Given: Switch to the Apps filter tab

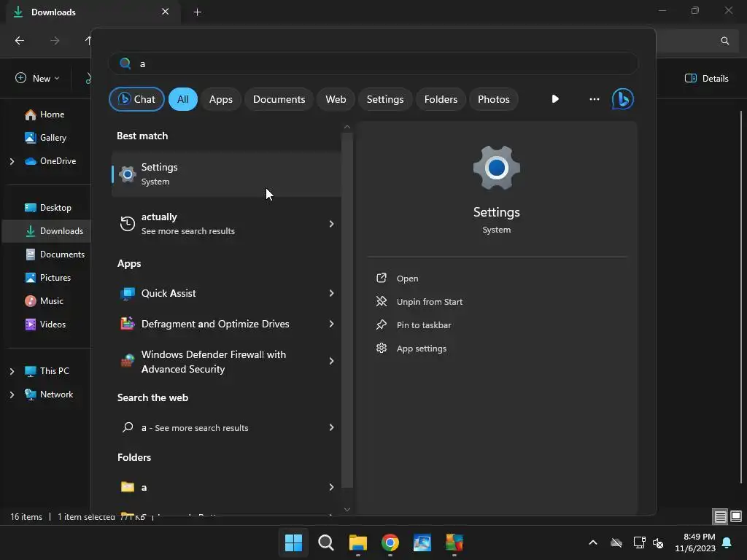Looking at the screenshot, I should click(x=220, y=99).
